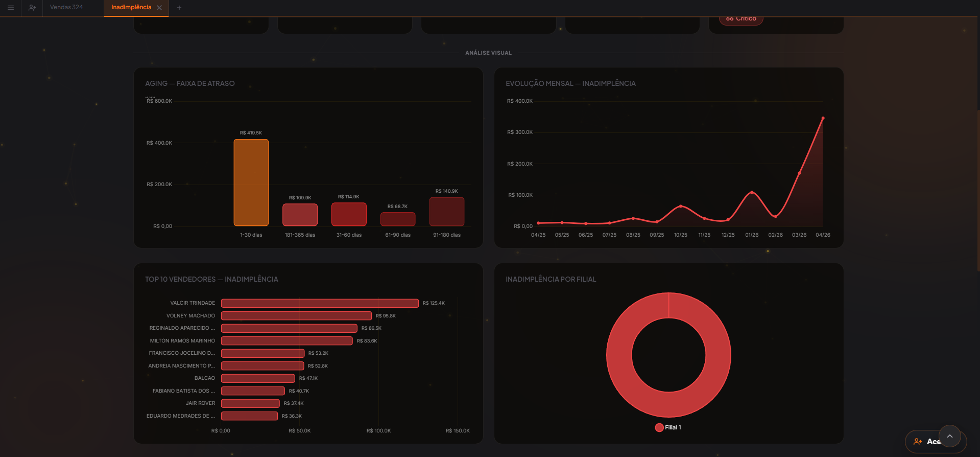Select the orange 1-30 dias bar
Viewport: 980px width, 457px height.
(251, 182)
